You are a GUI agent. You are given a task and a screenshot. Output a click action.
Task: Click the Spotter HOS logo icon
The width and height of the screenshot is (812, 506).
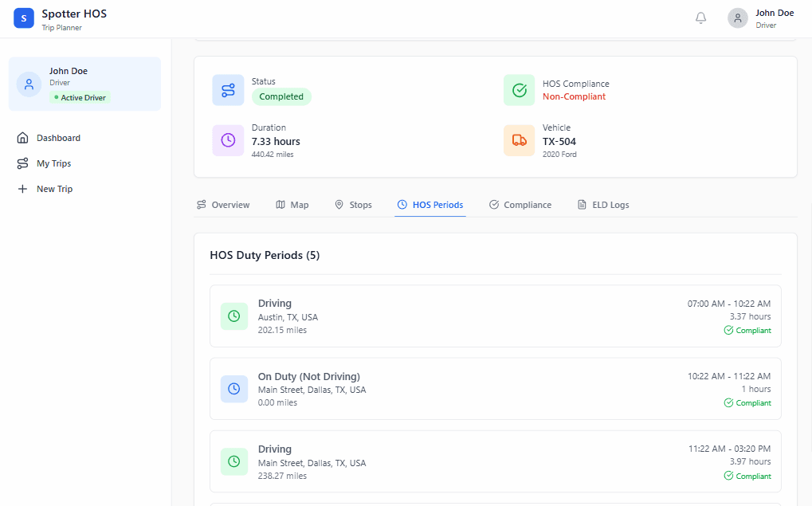click(x=24, y=18)
